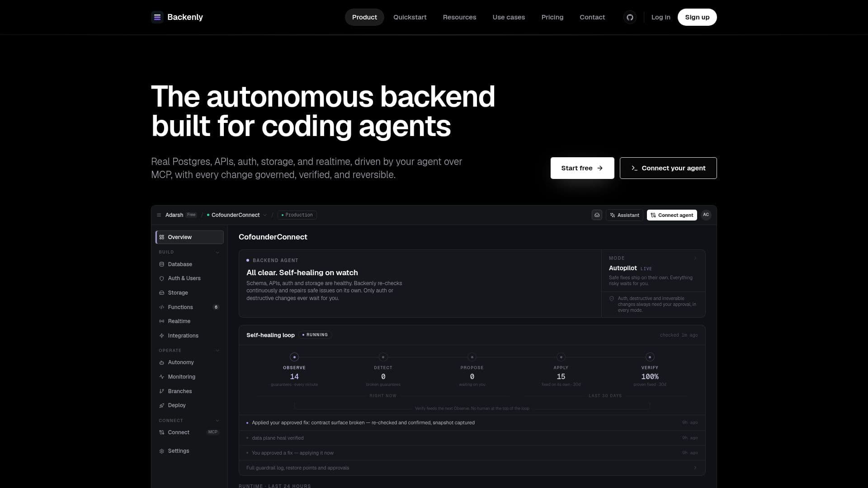868x488 pixels.
Task: Open Database in the sidebar
Action: click(189, 264)
